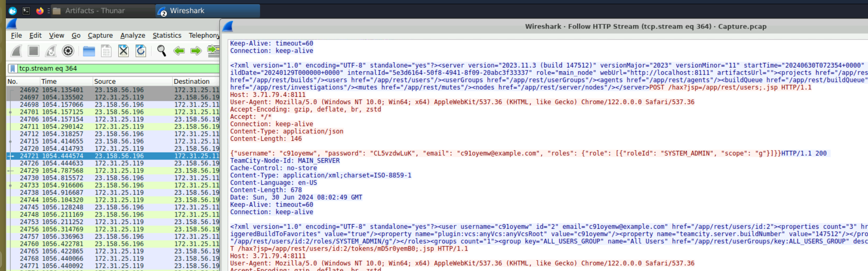Restart the current capture
Viewport: 868px width, 271px height.
coord(51,51)
